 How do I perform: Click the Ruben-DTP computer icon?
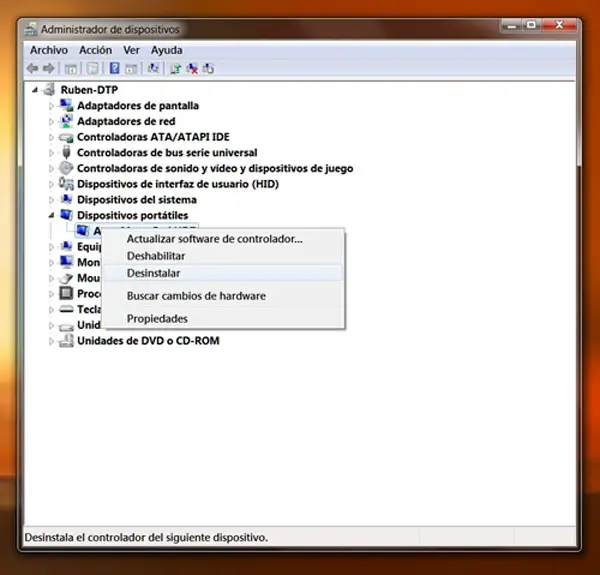[49, 90]
